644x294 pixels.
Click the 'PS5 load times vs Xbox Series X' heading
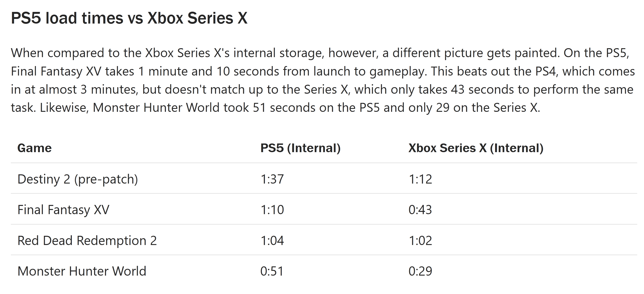[129, 18]
